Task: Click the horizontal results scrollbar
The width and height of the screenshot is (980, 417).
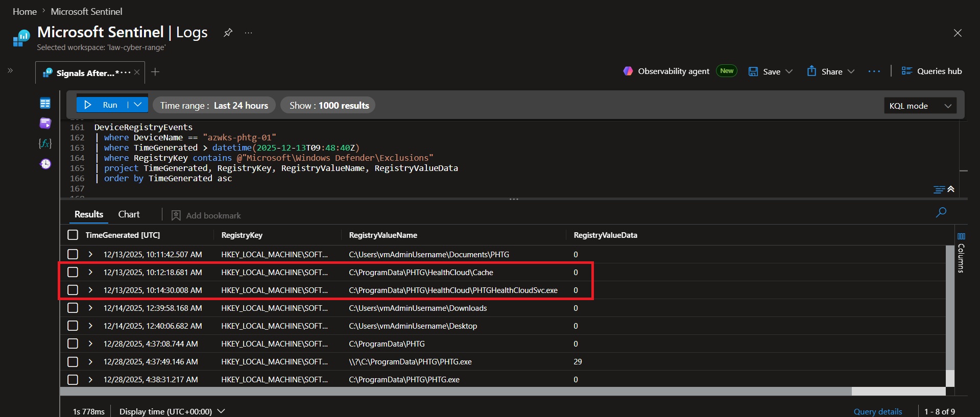Action: point(456,391)
